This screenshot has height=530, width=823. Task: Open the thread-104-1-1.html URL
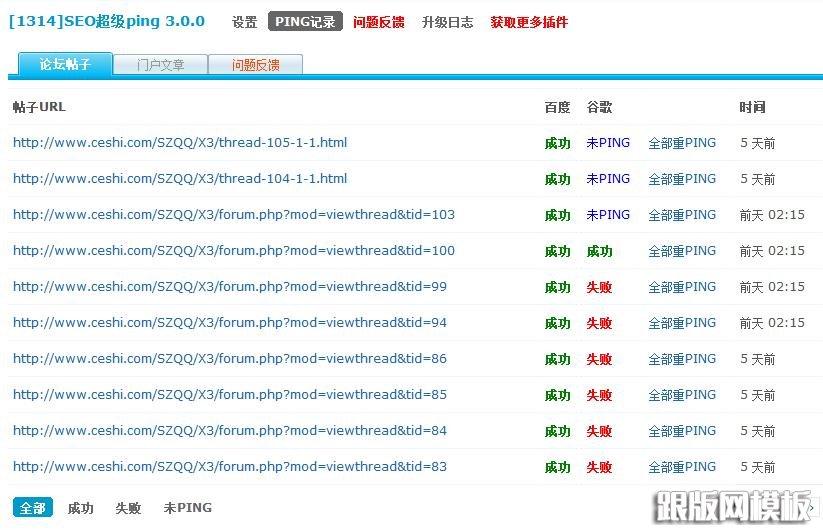pyautogui.click(x=180, y=179)
